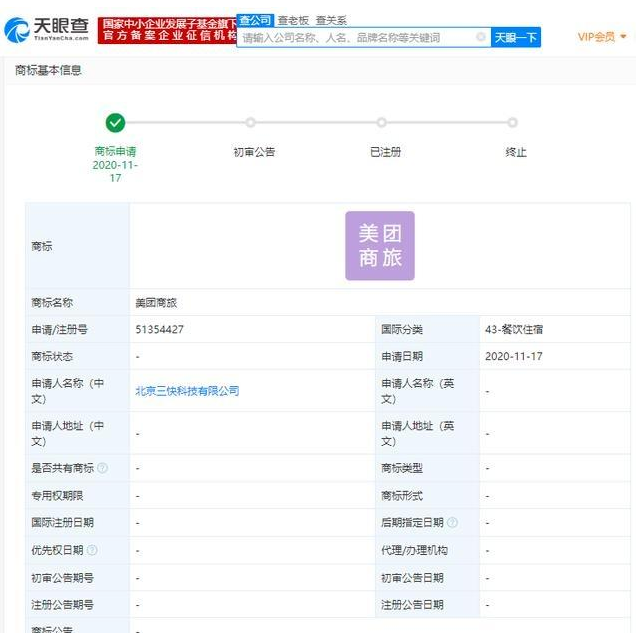Open help icon beside 优先权日期
The height and width of the screenshot is (637, 636).
(x=92, y=550)
